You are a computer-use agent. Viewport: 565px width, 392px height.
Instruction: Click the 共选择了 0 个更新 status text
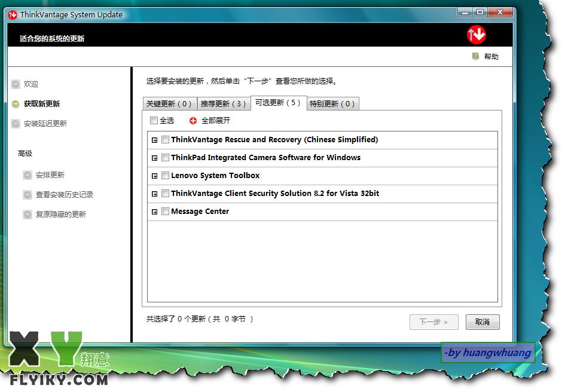coord(200,319)
